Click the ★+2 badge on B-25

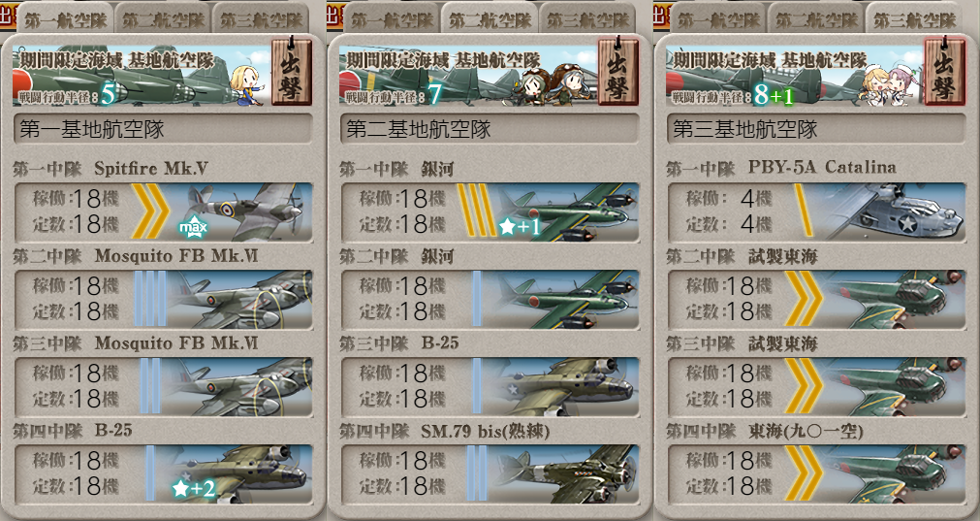194,488
